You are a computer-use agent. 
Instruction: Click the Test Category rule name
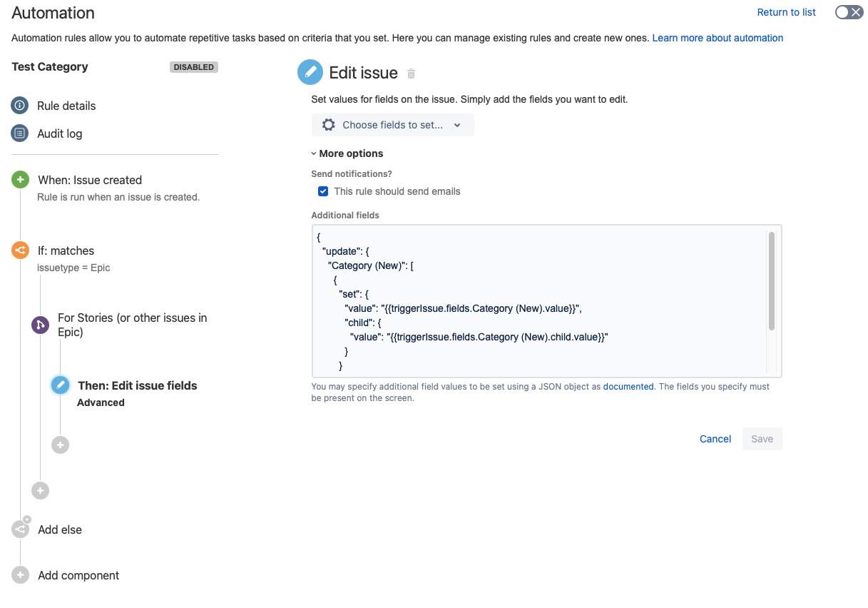pyautogui.click(x=50, y=66)
